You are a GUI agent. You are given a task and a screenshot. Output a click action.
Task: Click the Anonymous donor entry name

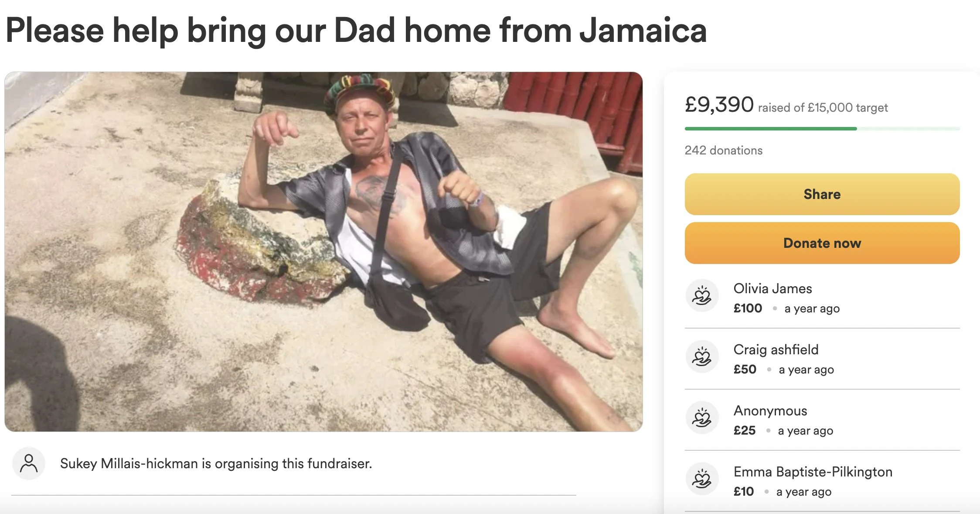pos(770,411)
